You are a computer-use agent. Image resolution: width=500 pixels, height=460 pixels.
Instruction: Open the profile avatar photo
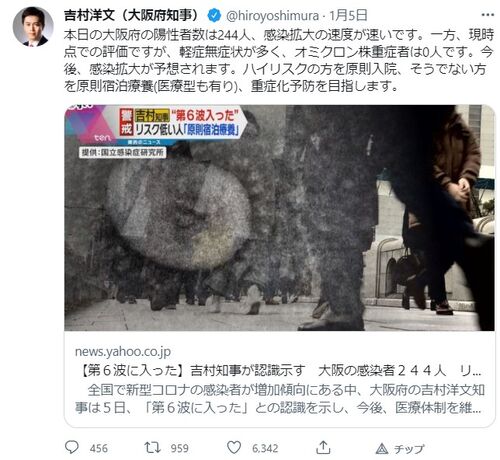click(x=33, y=26)
